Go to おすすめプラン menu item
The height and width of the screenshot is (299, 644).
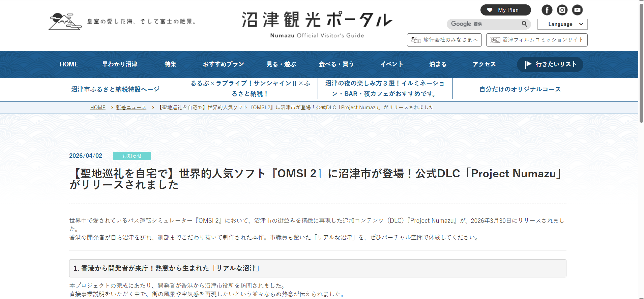coord(223,64)
